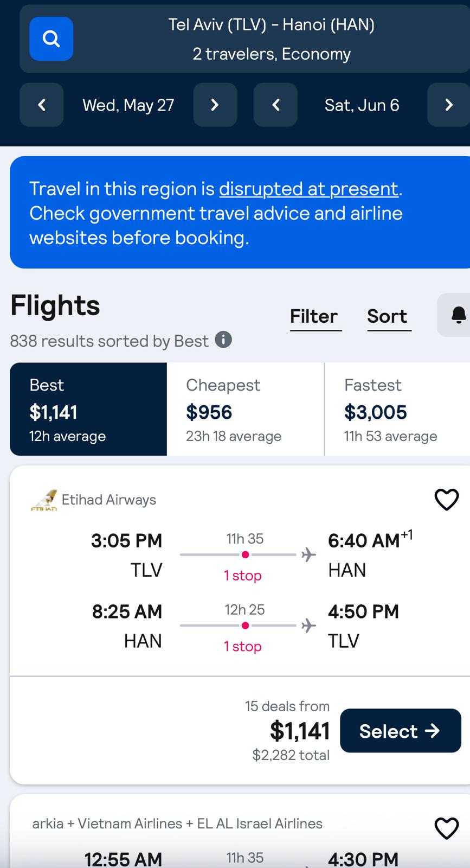Switch to the Fastest $3,005 tab

398,409
